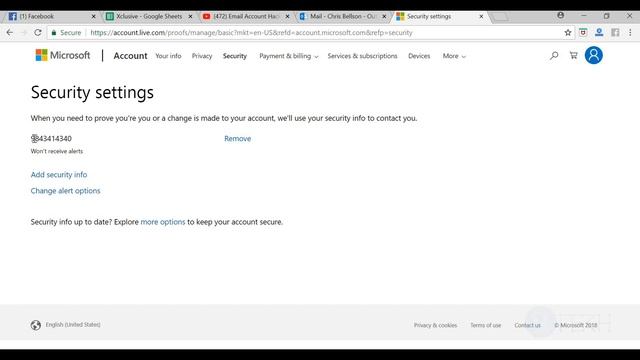The height and width of the screenshot is (360, 640).
Task: Open Privacy & cookies footer link
Action: coord(435,325)
